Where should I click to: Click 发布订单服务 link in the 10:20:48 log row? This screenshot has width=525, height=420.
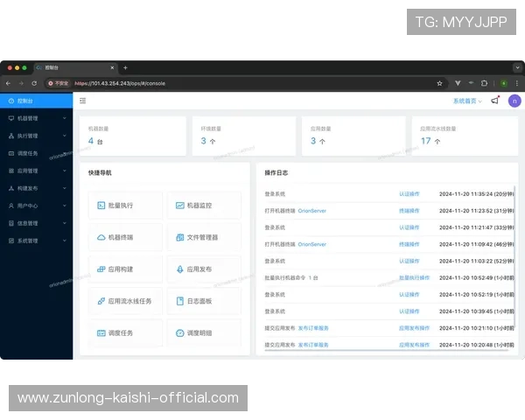313,345
